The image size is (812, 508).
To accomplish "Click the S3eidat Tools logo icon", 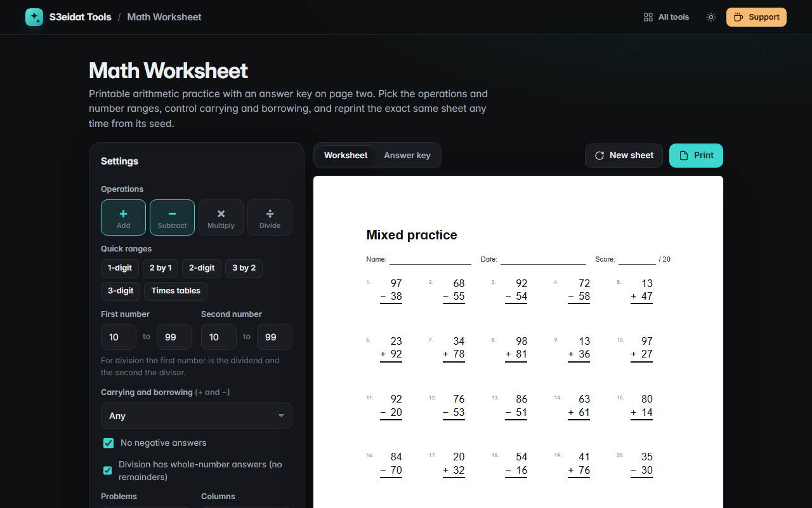I will click(x=34, y=17).
